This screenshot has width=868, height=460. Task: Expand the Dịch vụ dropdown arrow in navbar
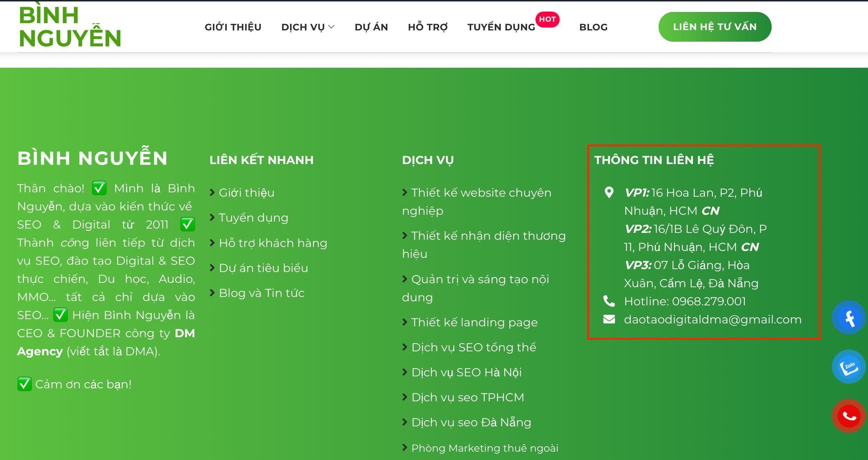pyautogui.click(x=331, y=27)
